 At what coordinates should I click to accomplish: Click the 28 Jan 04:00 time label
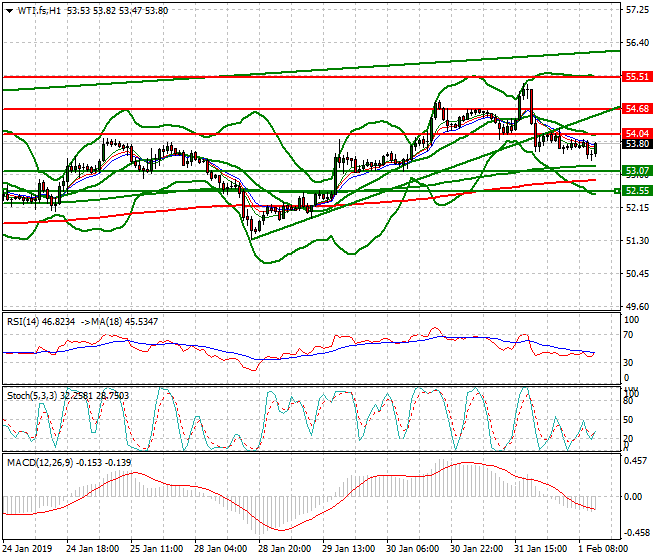[220, 549]
